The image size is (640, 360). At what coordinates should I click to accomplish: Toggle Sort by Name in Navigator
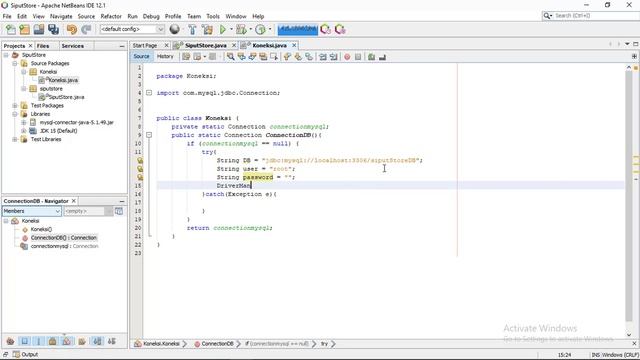(x=97, y=341)
